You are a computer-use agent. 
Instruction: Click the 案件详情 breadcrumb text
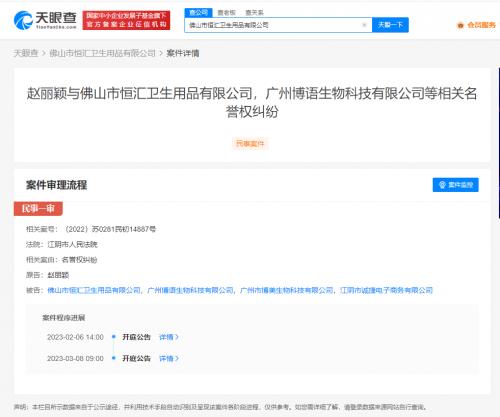183,53
